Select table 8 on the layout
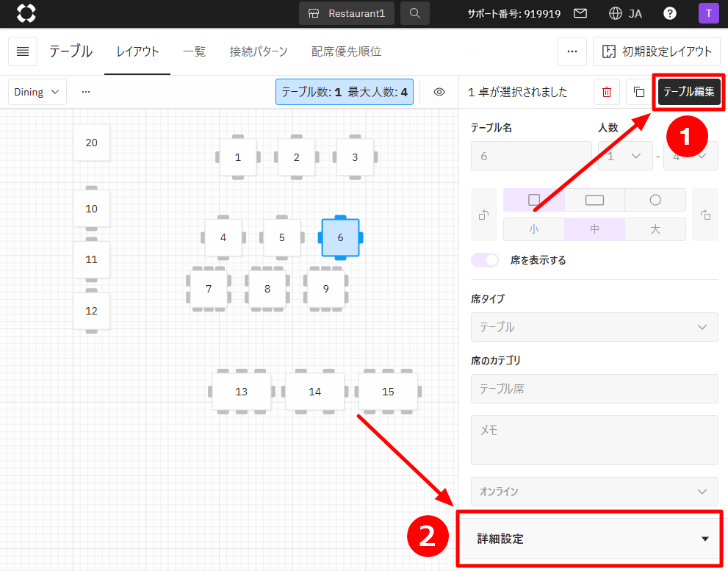Screen dimensions: 728x571 [x=267, y=289]
